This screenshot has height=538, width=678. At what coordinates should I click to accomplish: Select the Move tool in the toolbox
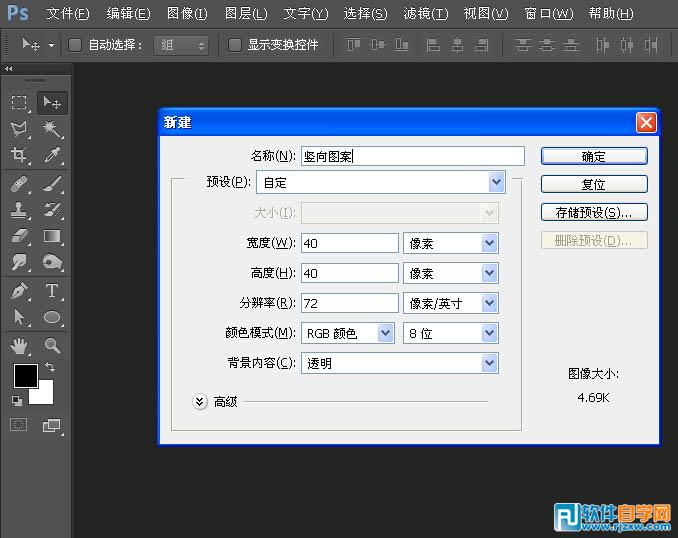click(52, 103)
